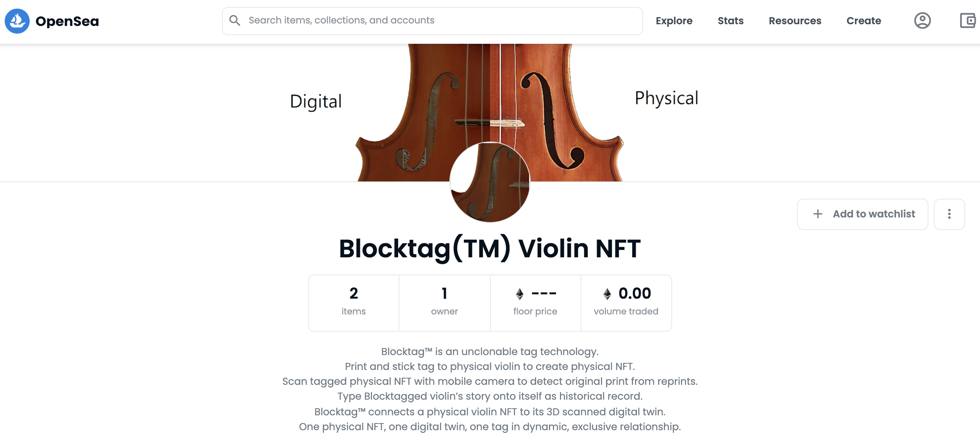Click the plus icon on watchlist button
Image resolution: width=980 pixels, height=438 pixels.
point(818,214)
